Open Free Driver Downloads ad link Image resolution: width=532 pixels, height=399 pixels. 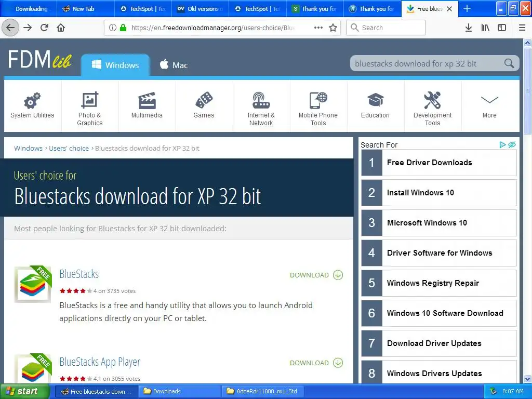439,163
